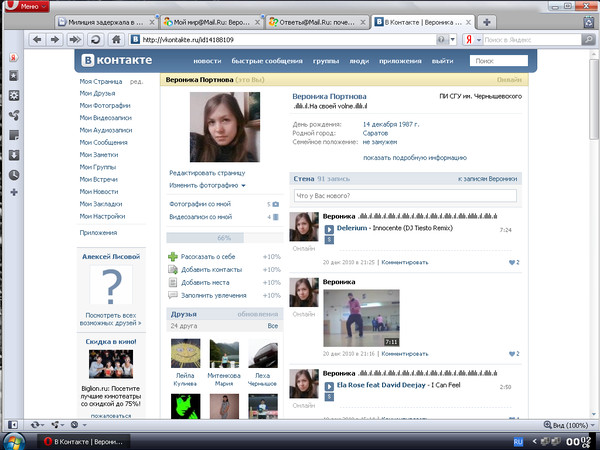The height and width of the screenshot is (450, 600).
Task: Click the Yandex search field
Action: pos(532,39)
